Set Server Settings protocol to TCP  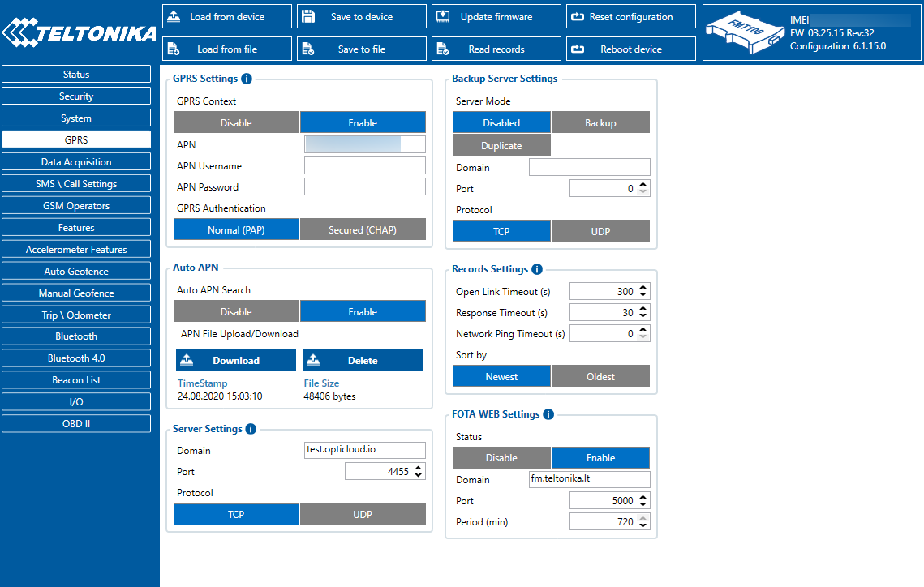236,514
